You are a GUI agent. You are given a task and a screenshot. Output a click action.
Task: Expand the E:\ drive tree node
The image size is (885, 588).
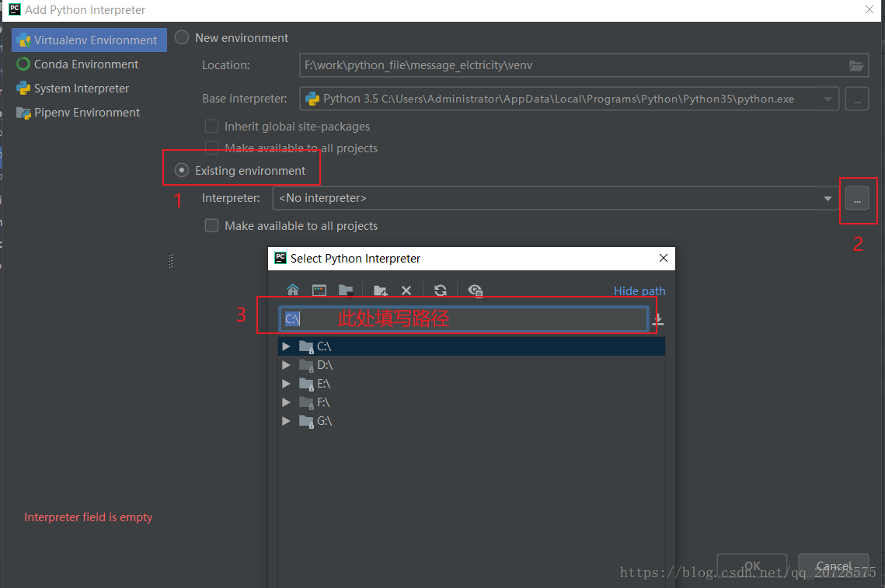click(286, 384)
